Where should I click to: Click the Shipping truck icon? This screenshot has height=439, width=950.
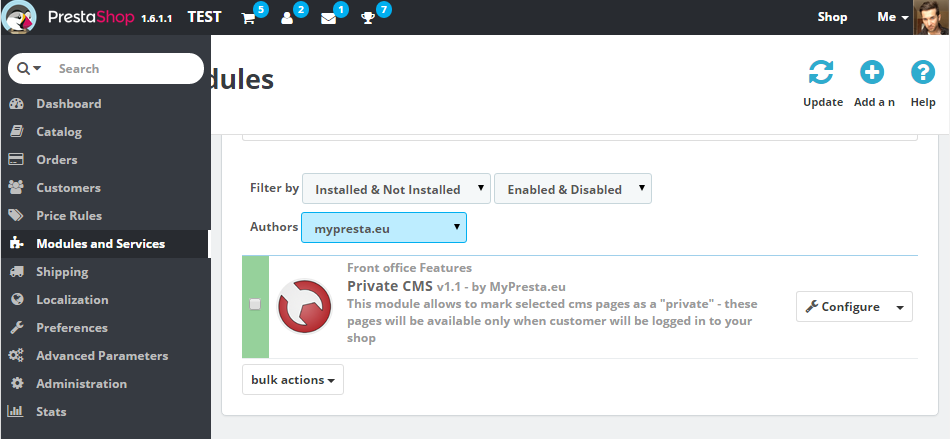click(x=16, y=271)
